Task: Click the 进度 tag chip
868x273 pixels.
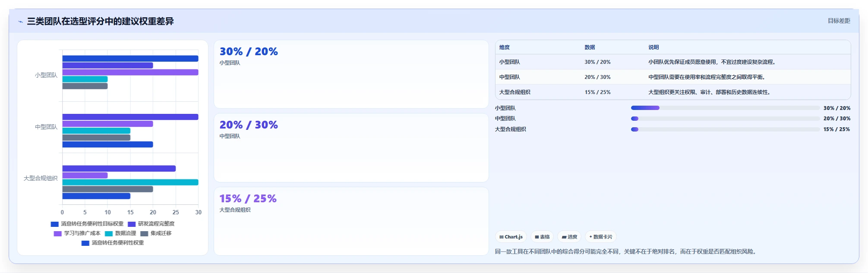Action: tap(569, 237)
